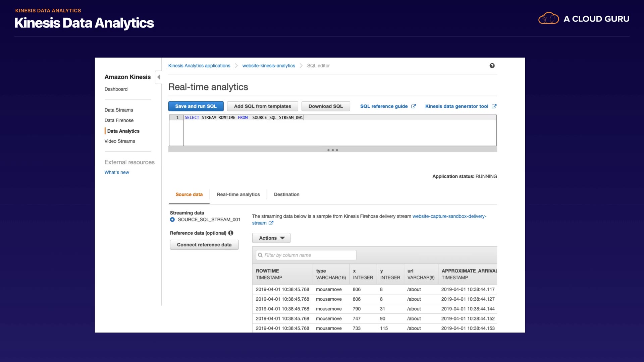Open website-kinesis-analytics breadcrumb link

[269, 66]
